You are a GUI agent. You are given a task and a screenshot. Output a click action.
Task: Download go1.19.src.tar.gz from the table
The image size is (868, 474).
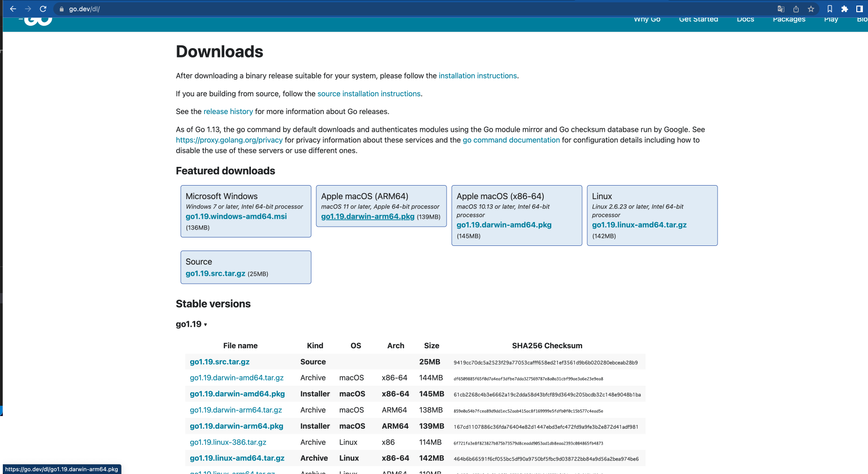(x=220, y=362)
